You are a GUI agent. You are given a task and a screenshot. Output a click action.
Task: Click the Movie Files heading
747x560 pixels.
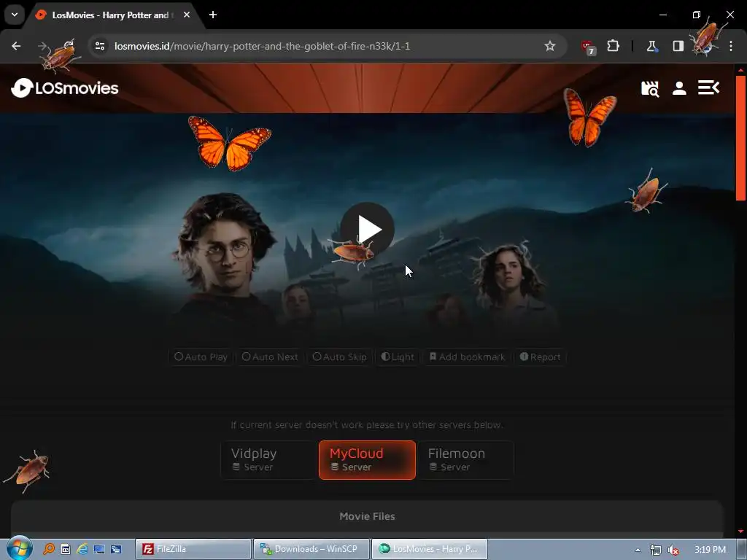pyautogui.click(x=368, y=516)
